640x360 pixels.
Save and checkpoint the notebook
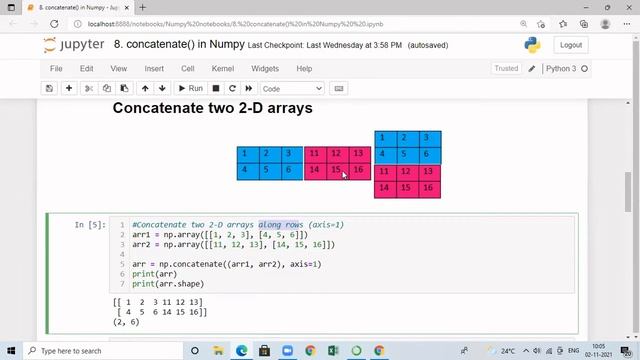49,89
